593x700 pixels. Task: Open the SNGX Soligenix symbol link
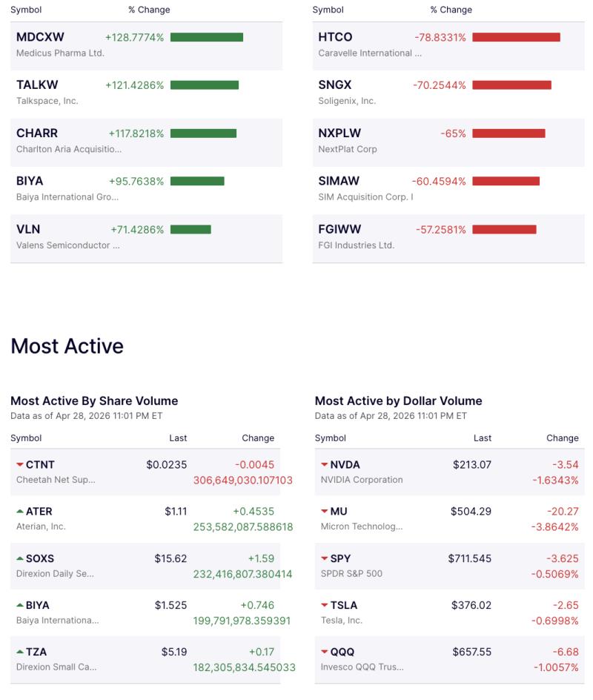coord(335,85)
